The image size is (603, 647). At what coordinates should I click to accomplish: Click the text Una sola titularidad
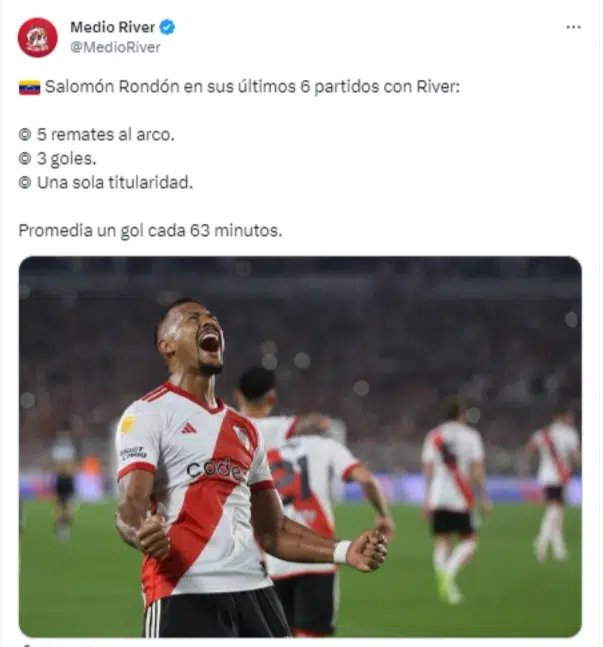(x=115, y=182)
